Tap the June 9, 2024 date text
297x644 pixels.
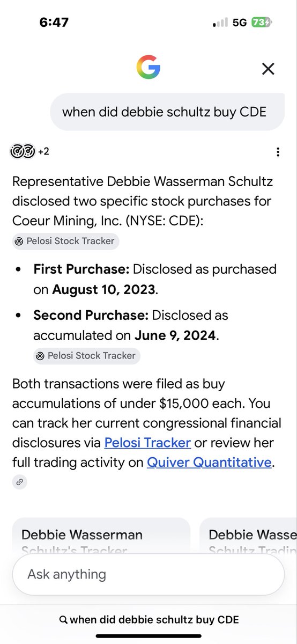tap(175, 335)
